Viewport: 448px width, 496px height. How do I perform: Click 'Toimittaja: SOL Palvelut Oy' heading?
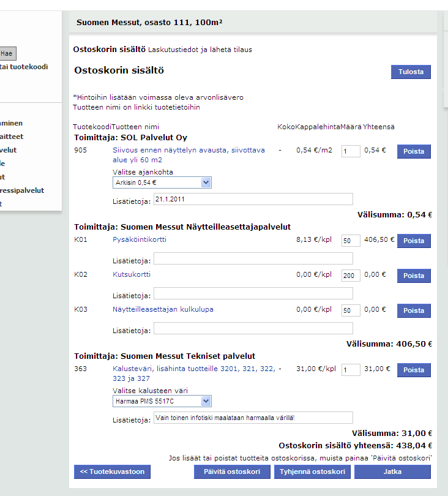(x=131, y=138)
